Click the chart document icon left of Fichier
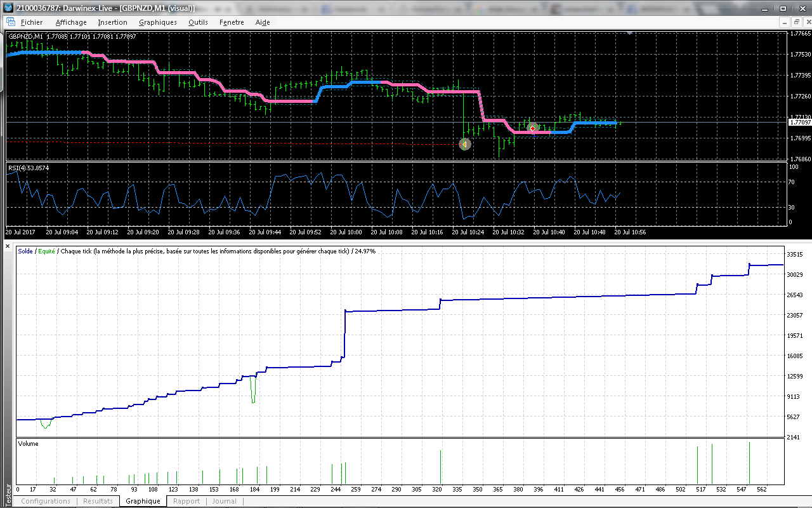812x508 pixels. pos(11,22)
